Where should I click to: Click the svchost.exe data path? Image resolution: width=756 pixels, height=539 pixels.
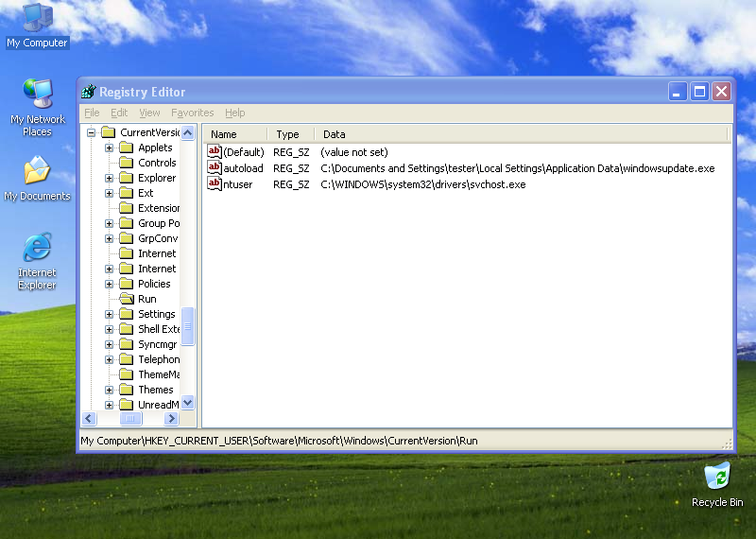pyautogui.click(x=422, y=184)
